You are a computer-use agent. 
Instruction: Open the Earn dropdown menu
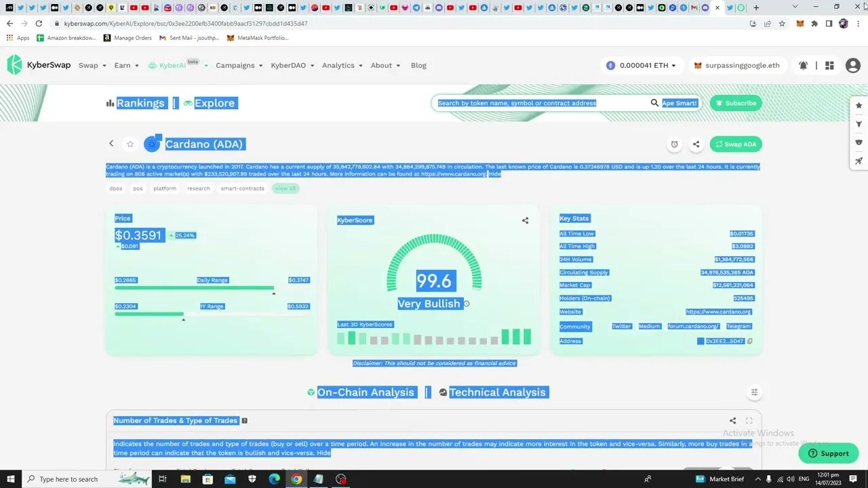126,65
